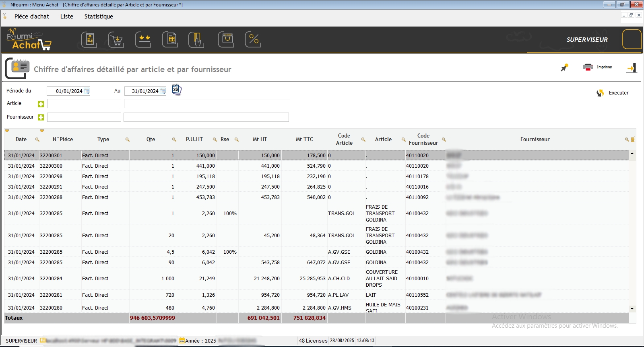Open the Statistique menu
This screenshot has height=347, width=644.
[99, 16]
